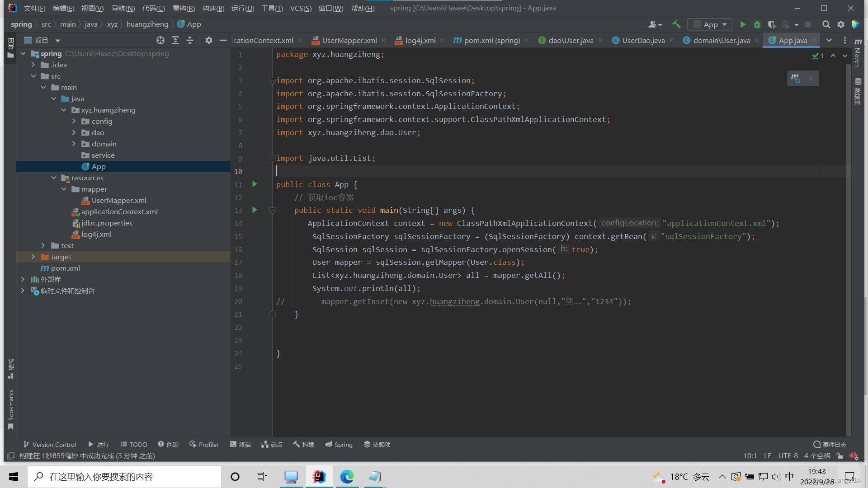This screenshot has width=868, height=488.
Task: Expand the target folder in project tree
Action: click(x=33, y=257)
